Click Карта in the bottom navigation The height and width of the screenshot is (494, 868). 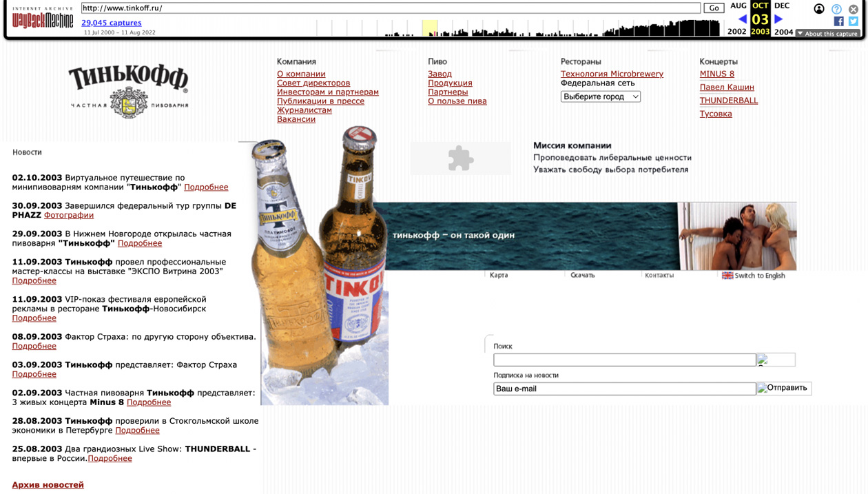click(499, 275)
